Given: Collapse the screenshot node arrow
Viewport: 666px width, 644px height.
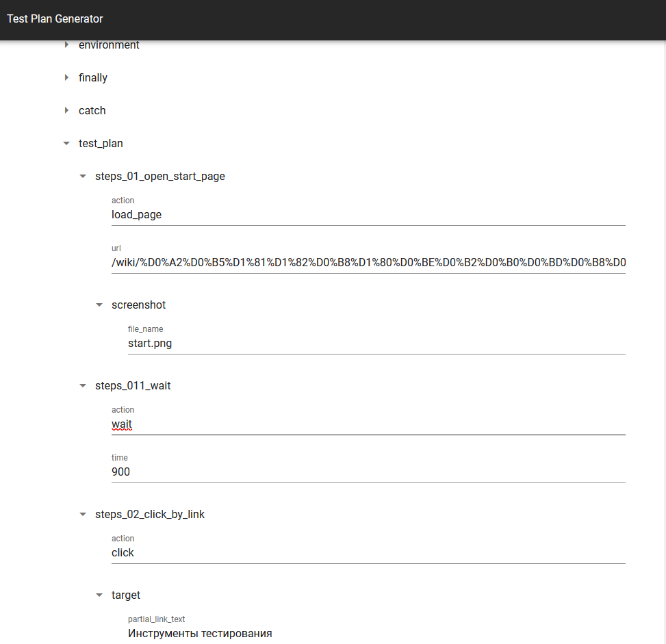Looking at the screenshot, I should pyautogui.click(x=99, y=305).
